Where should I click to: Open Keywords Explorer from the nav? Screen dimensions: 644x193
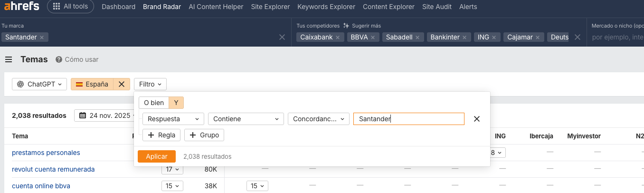pyautogui.click(x=326, y=7)
